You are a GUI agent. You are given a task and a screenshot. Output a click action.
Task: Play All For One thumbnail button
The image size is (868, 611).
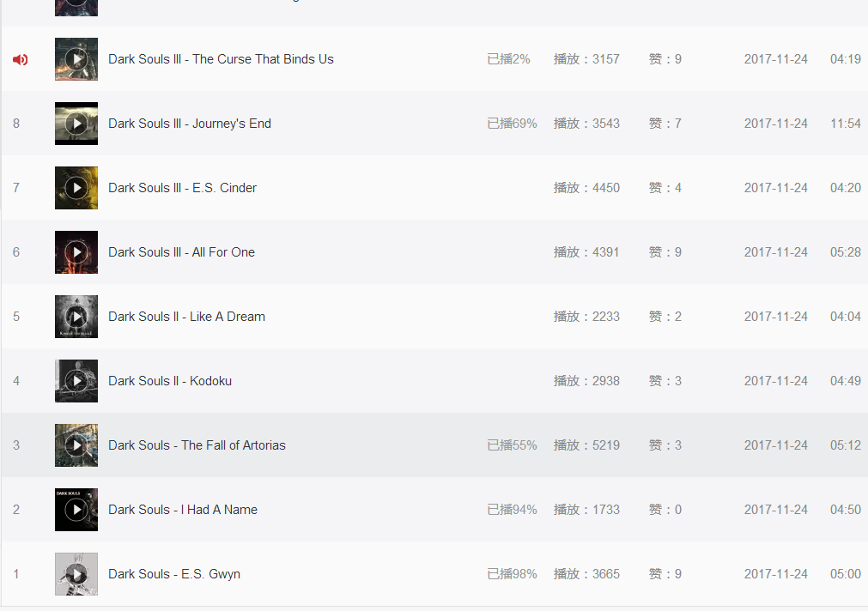(76, 252)
